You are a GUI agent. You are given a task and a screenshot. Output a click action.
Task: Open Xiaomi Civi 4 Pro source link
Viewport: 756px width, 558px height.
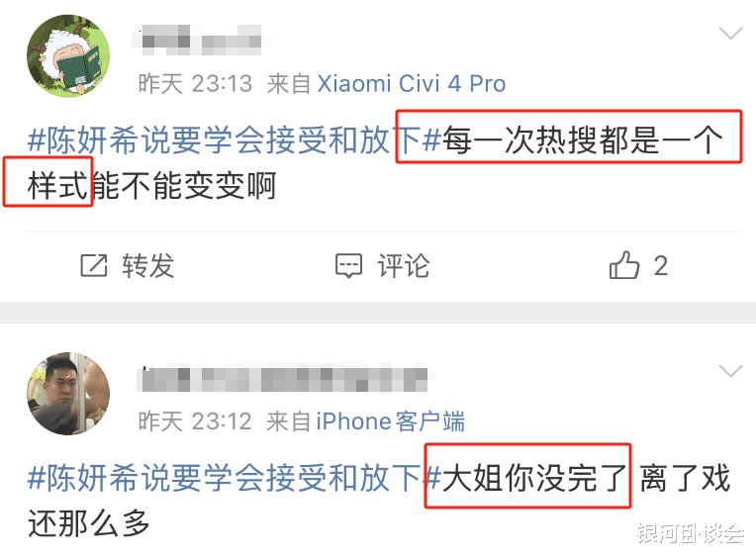point(412,84)
